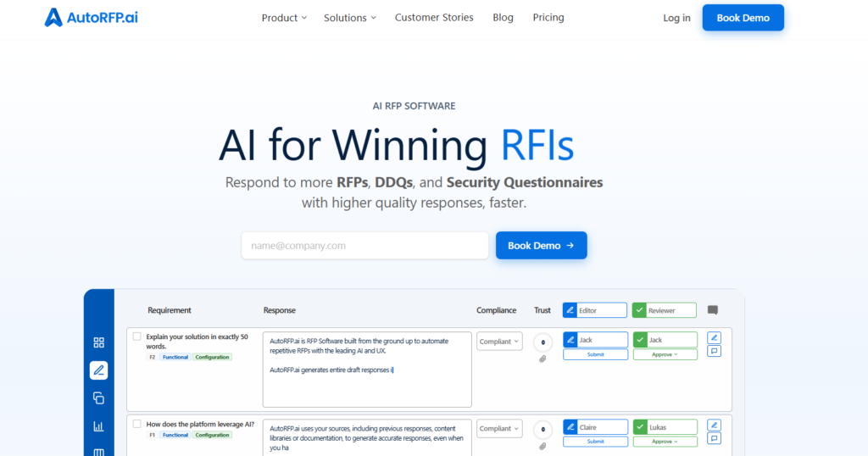
Task: Open the Customer Stories page
Action: click(434, 18)
